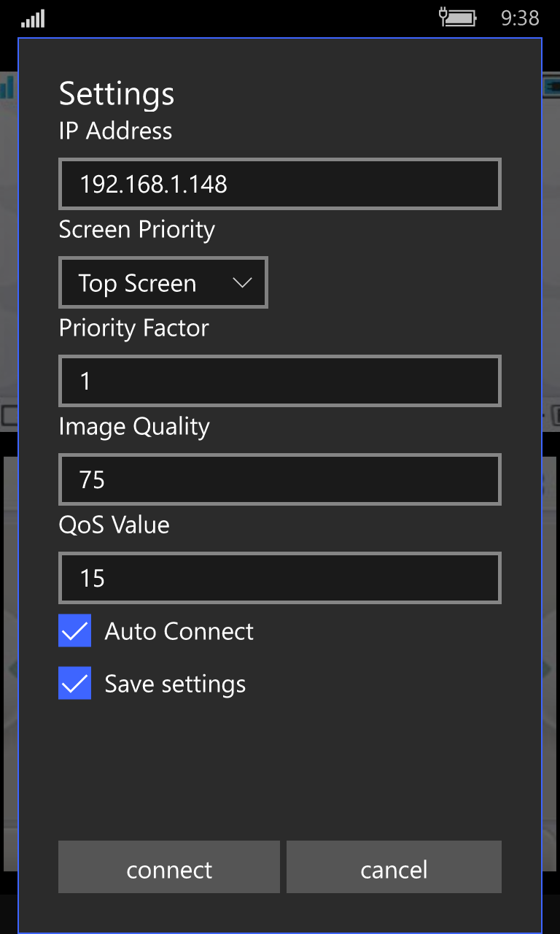Click the battery status icon
560x934 pixels.
459,17
